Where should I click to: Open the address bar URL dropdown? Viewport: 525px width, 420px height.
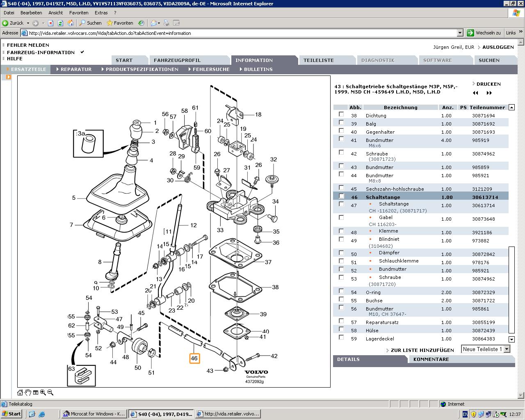[x=460, y=33]
